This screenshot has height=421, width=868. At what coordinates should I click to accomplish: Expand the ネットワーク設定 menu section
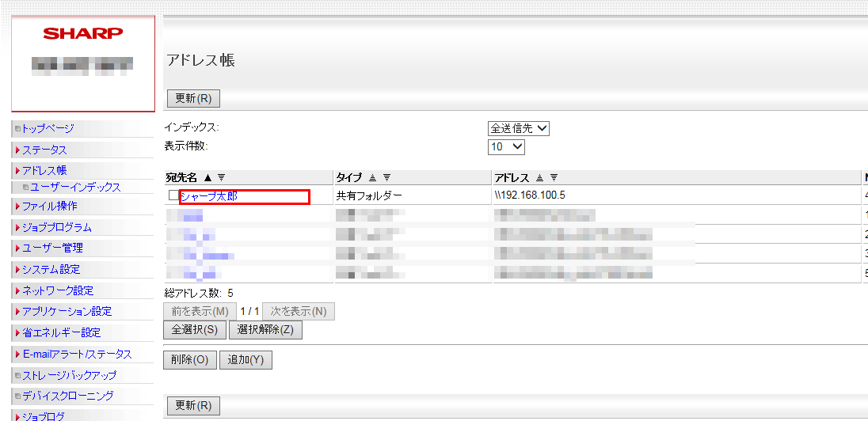point(57,290)
